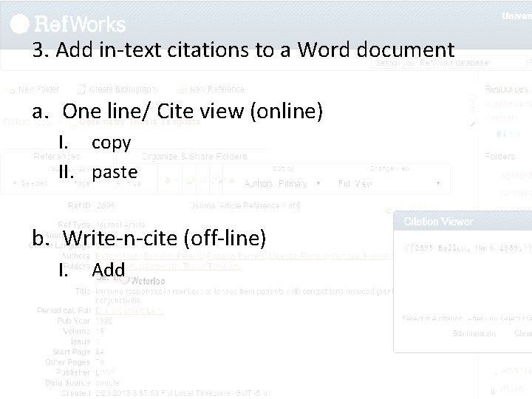The width and height of the screenshot is (532, 399).
Task: Click the New Folder button
Action: (33, 89)
